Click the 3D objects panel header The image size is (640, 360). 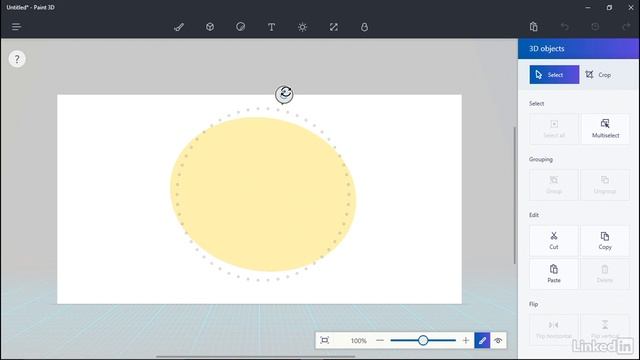(x=579, y=49)
